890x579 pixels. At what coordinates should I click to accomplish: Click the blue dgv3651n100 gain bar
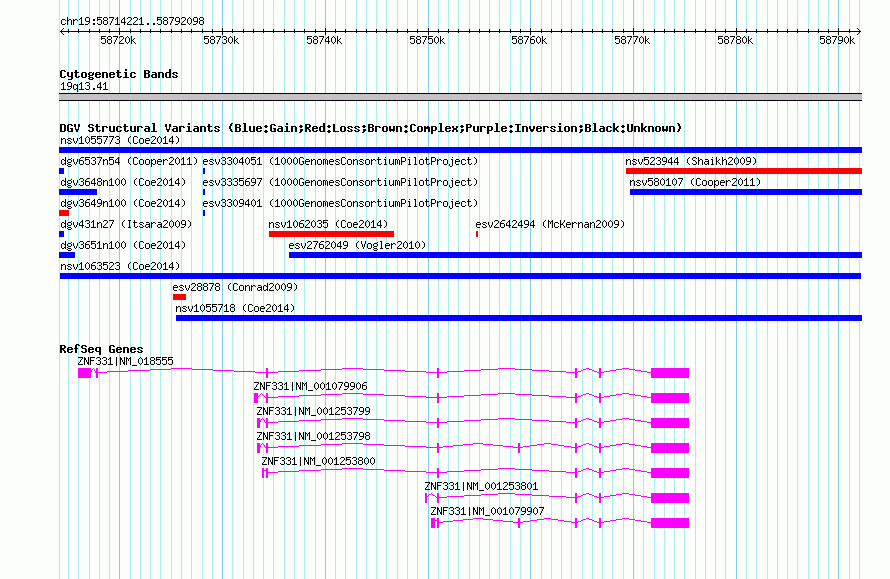coord(67,255)
